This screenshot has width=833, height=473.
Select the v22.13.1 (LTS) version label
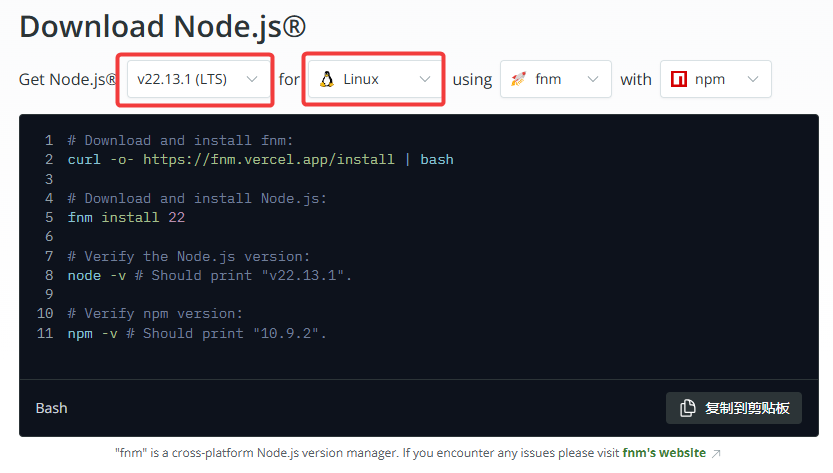click(x=182, y=79)
